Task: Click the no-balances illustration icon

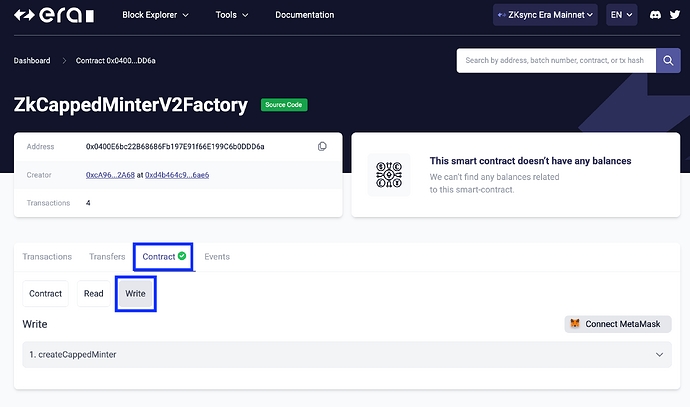Action: (389, 174)
